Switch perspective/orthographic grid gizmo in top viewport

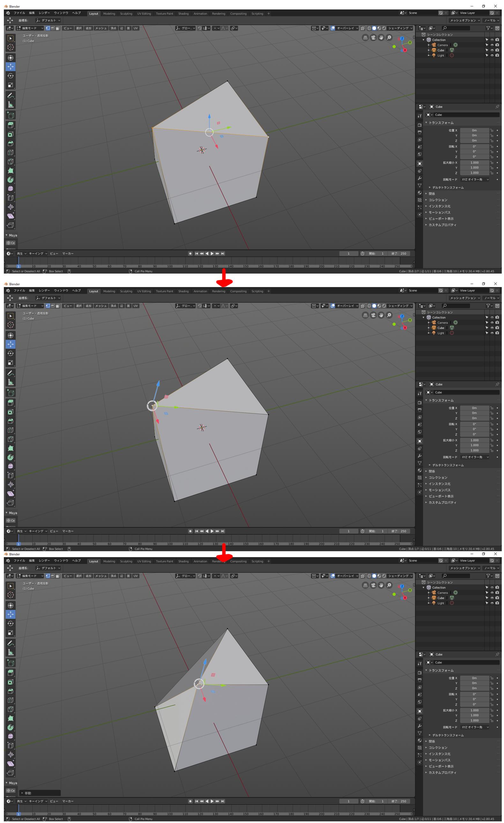point(365,37)
